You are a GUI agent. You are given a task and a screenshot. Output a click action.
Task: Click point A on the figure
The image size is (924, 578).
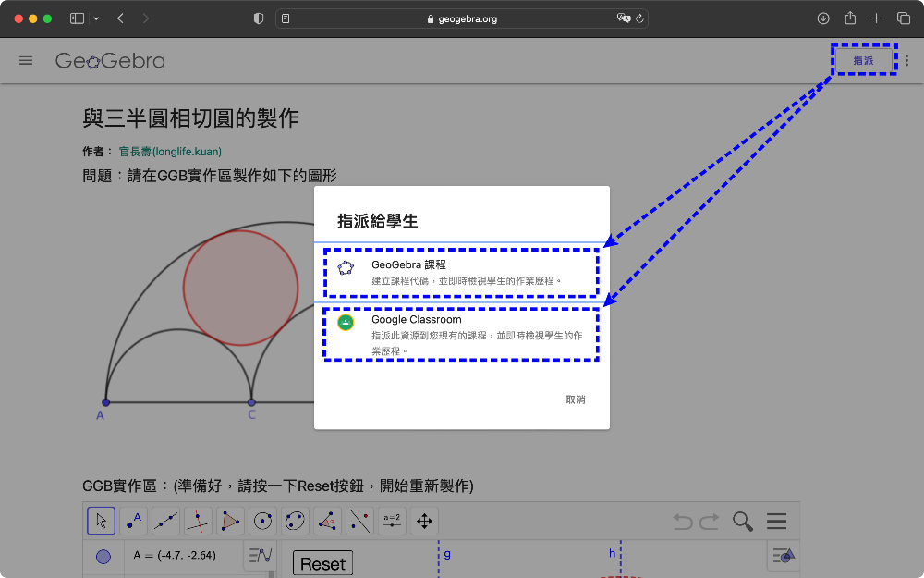(105, 402)
